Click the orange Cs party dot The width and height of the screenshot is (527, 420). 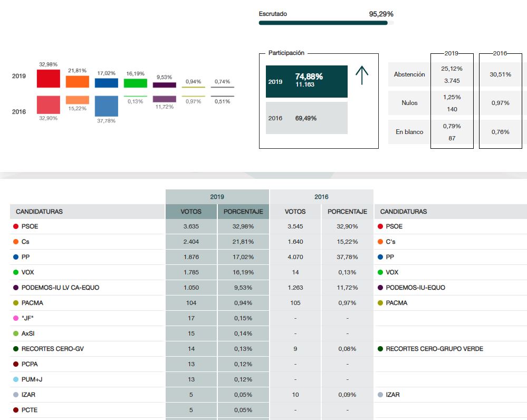click(16, 242)
